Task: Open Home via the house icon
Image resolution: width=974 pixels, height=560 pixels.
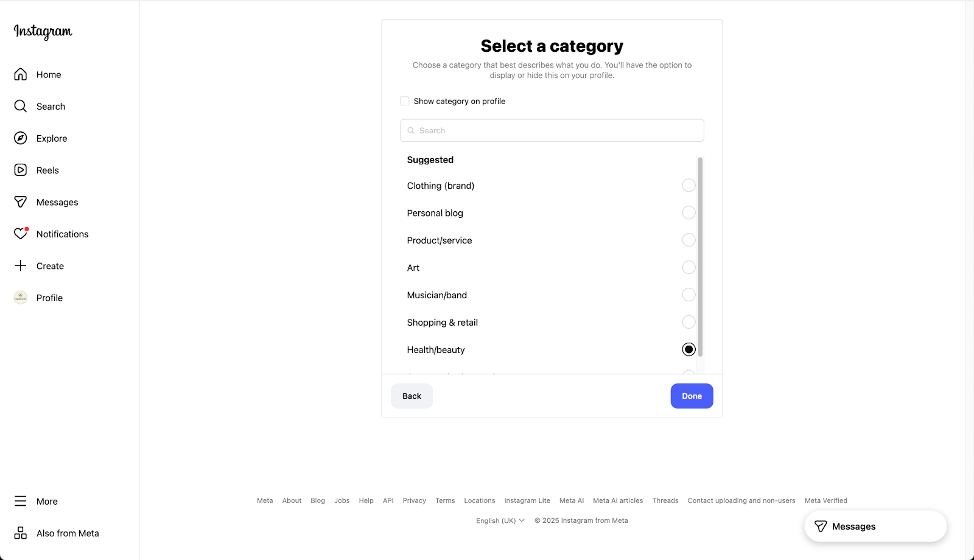Action: click(x=21, y=74)
